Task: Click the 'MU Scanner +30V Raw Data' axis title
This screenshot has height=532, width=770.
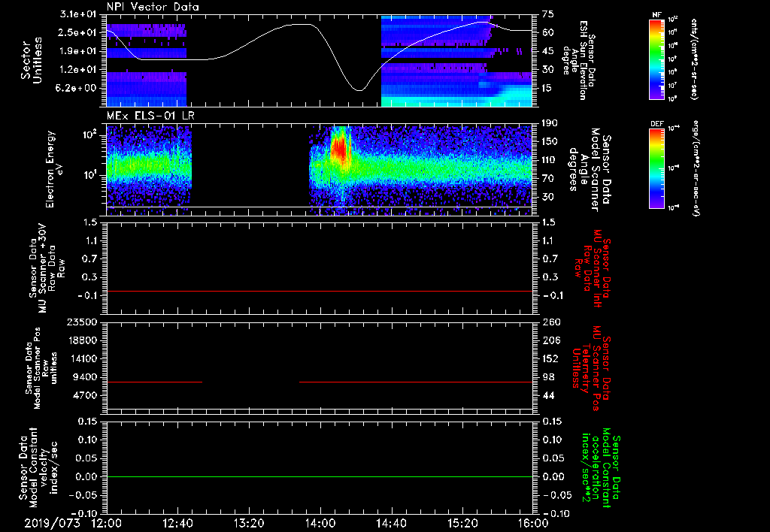Action: tap(47, 268)
